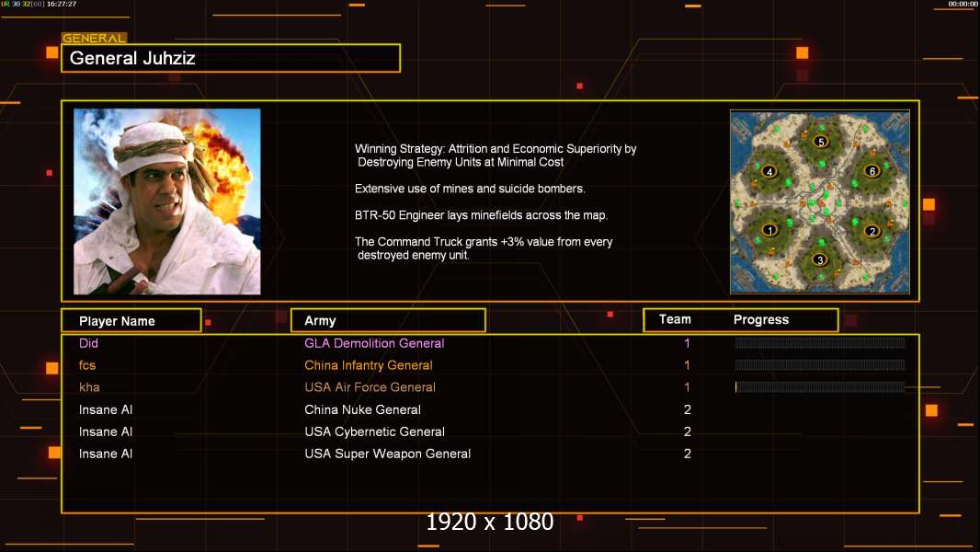Click team number of China Nuke General
Image resolution: width=980 pixels, height=552 pixels.
coord(687,409)
